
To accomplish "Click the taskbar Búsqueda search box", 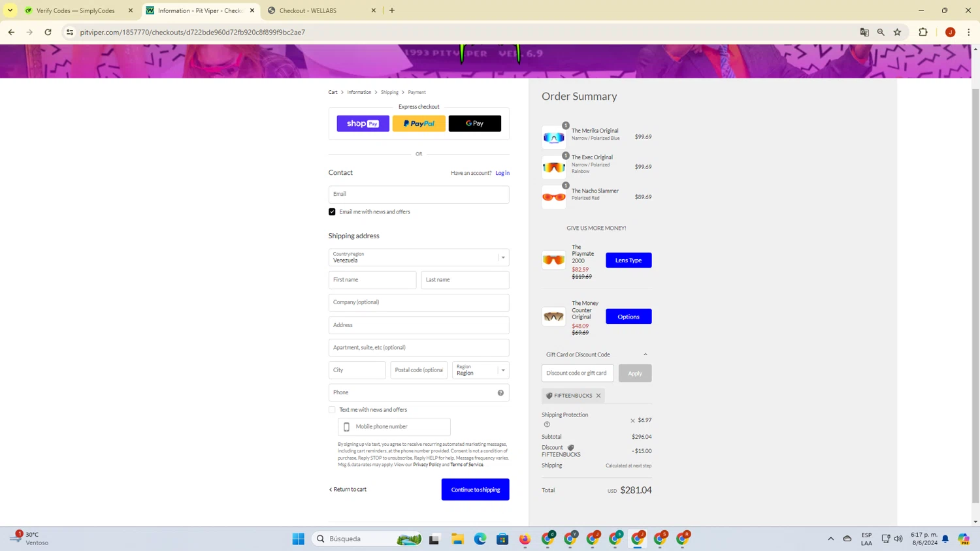I will pos(367,539).
